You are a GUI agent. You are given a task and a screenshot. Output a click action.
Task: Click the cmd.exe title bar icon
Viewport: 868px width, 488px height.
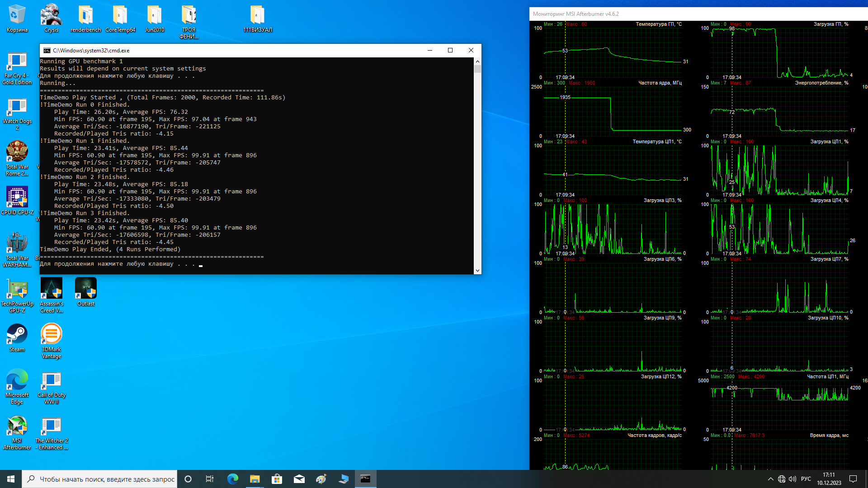47,51
